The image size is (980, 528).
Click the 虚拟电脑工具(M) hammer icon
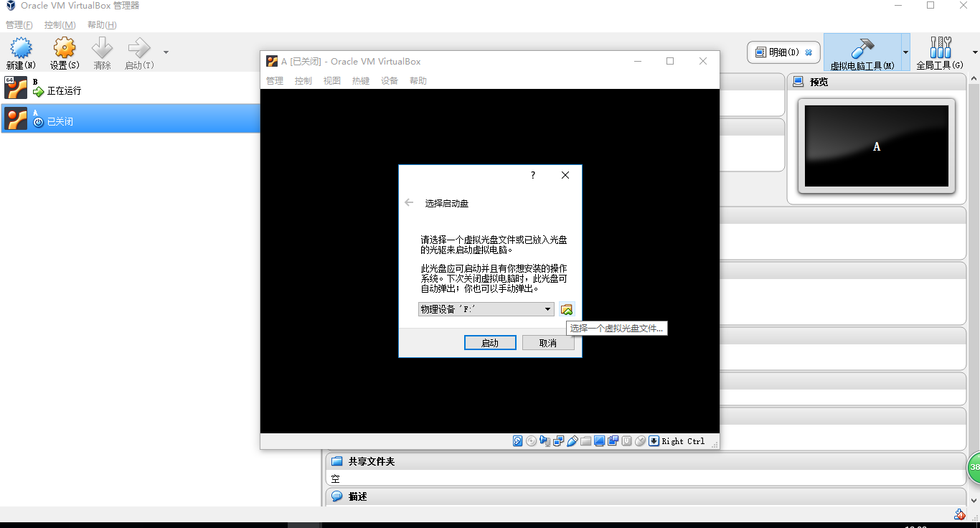pyautogui.click(x=862, y=48)
